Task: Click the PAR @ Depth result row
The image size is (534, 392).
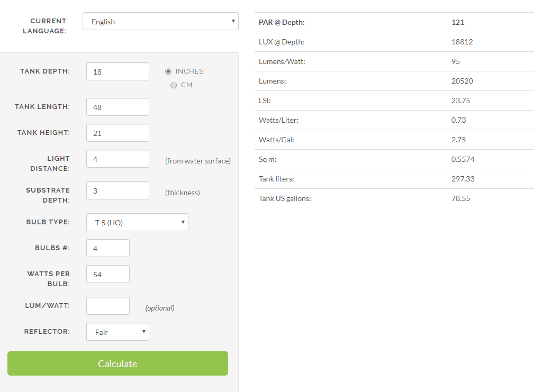Action: (x=394, y=22)
